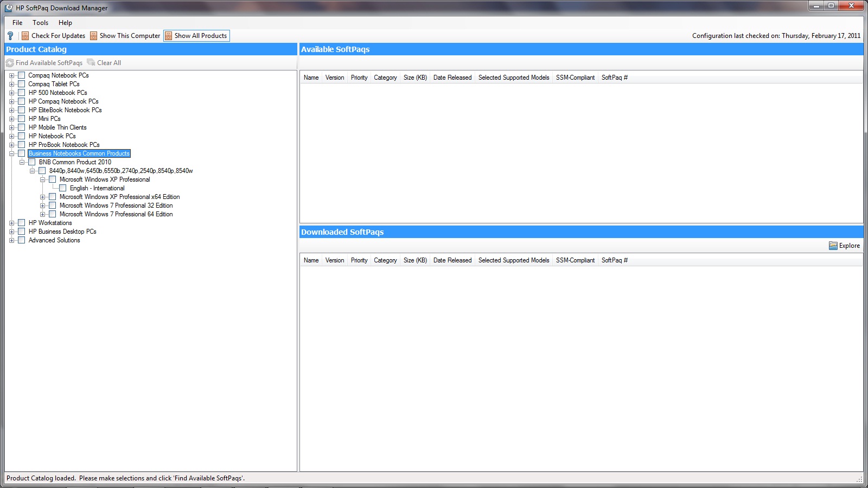Click Show This Computer button label
The width and height of the screenshot is (868, 488).
coord(130,36)
